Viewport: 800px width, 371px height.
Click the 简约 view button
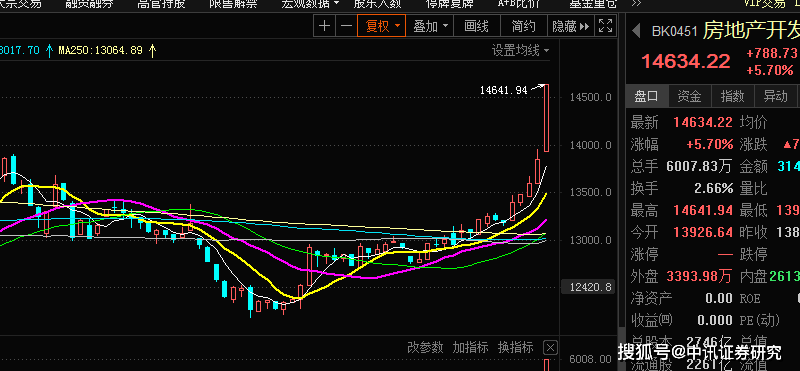pyautogui.click(x=523, y=26)
